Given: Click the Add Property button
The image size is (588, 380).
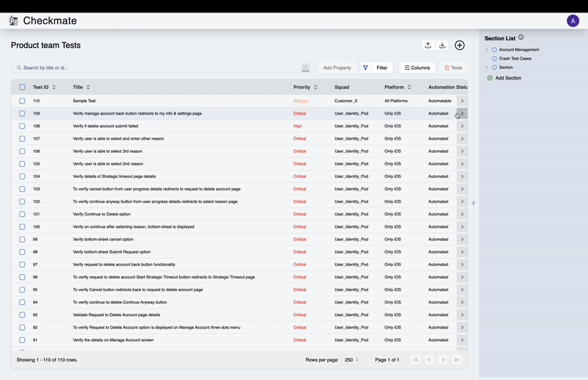Looking at the screenshot, I should pos(337,68).
